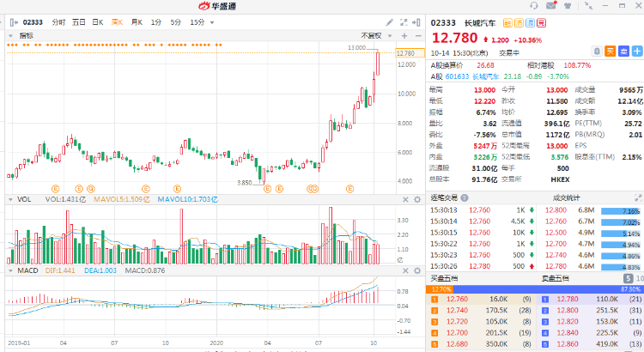Click the buy/sell ratio bar 87.30%
The image size is (644, 352).
pos(548,289)
